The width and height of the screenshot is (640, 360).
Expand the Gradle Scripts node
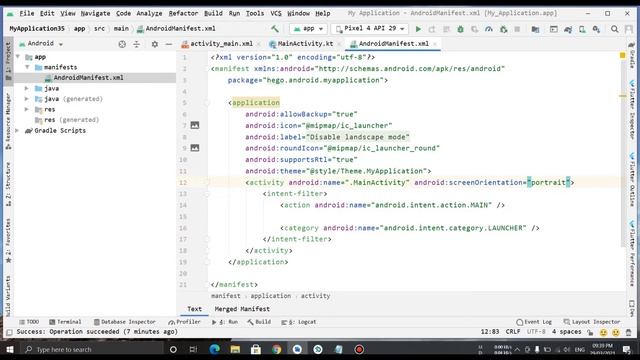tap(17, 131)
